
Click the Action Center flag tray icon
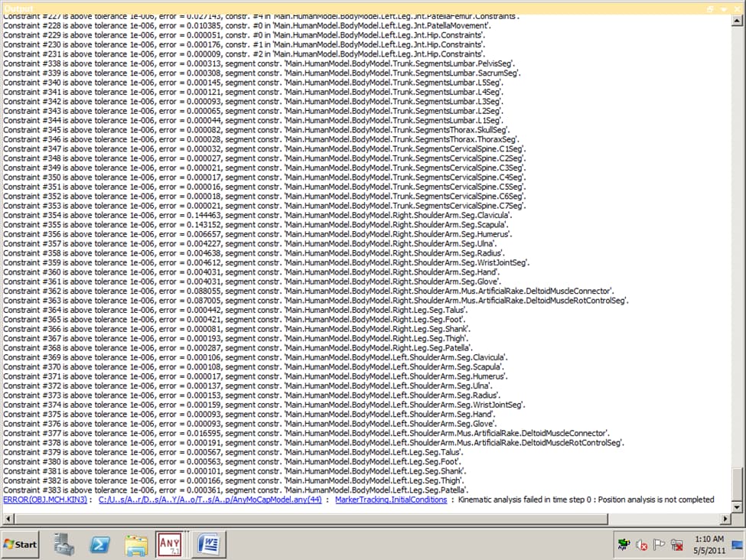(660, 545)
